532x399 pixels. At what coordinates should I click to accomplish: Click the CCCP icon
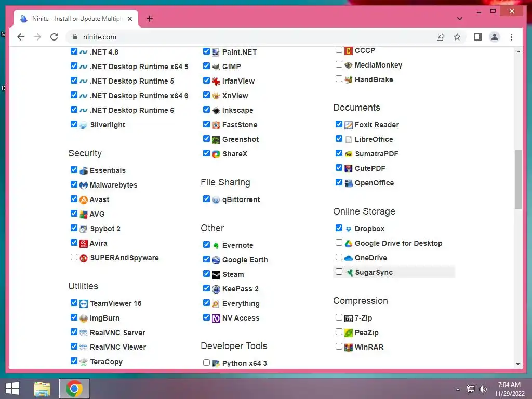[x=349, y=50]
